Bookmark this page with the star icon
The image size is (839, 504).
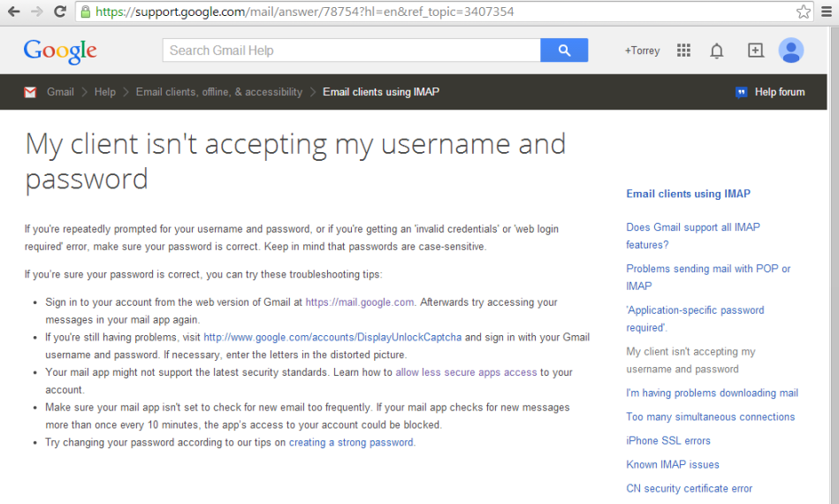pos(803,11)
